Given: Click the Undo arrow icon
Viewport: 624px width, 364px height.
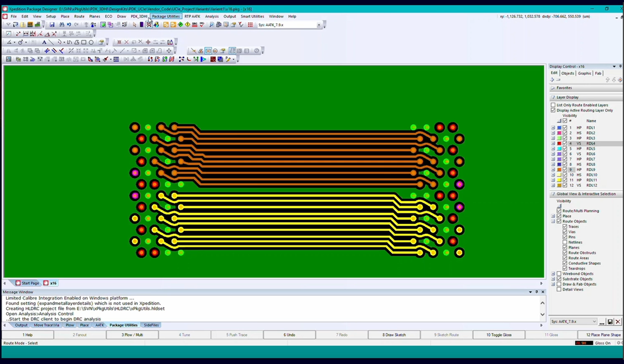Looking at the screenshot, I should click(x=69, y=24).
